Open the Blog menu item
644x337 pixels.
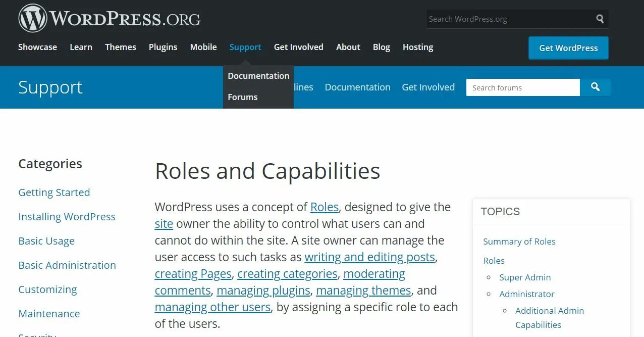382,47
